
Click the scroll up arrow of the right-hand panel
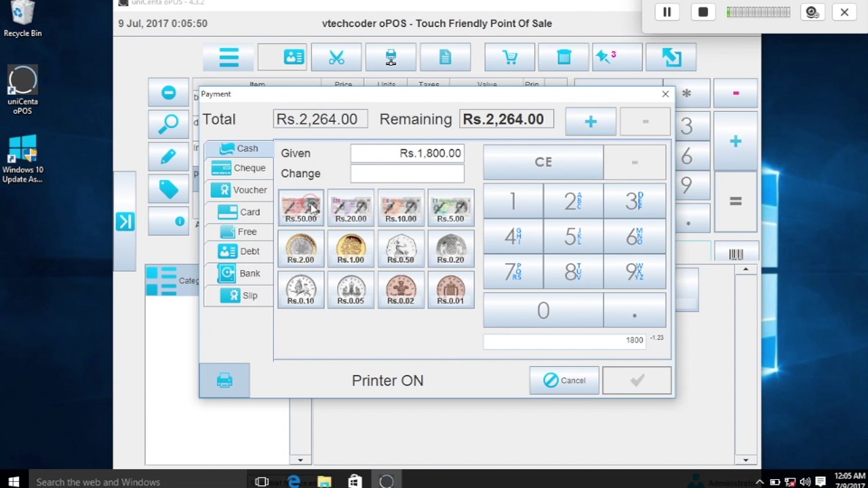coord(745,270)
